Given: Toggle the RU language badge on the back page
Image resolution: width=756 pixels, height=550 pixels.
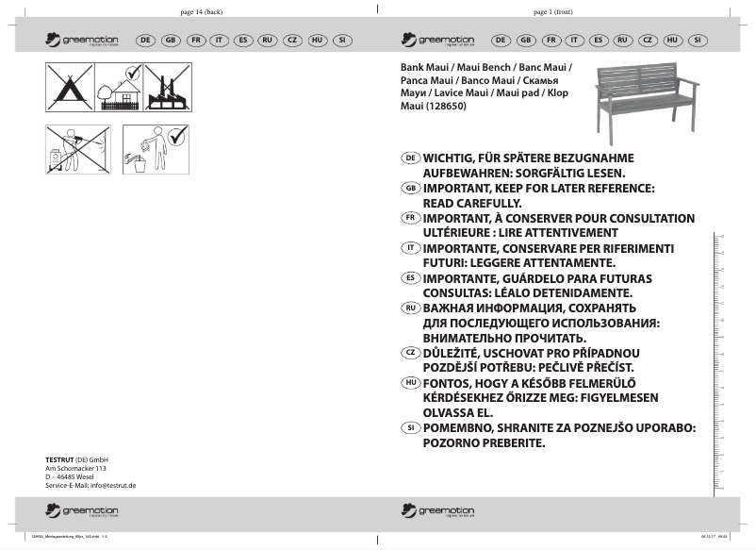Looking at the screenshot, I should 267,40.
